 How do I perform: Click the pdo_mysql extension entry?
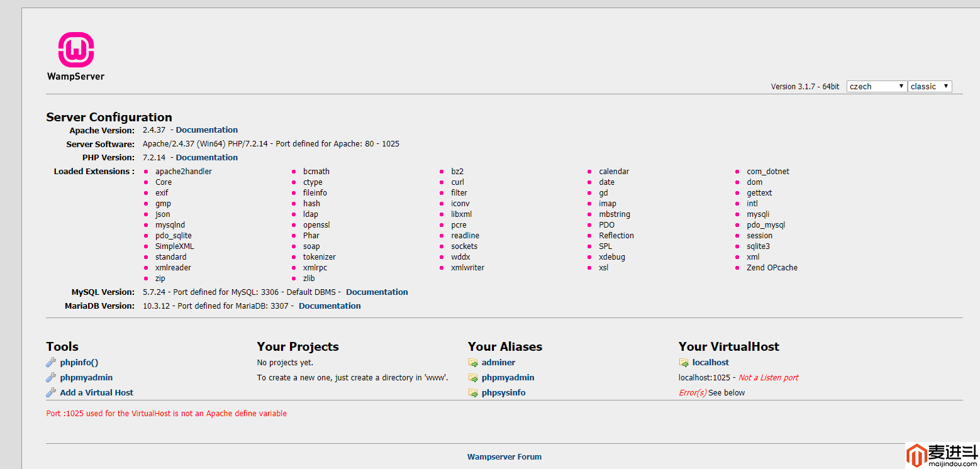point(766,225)
